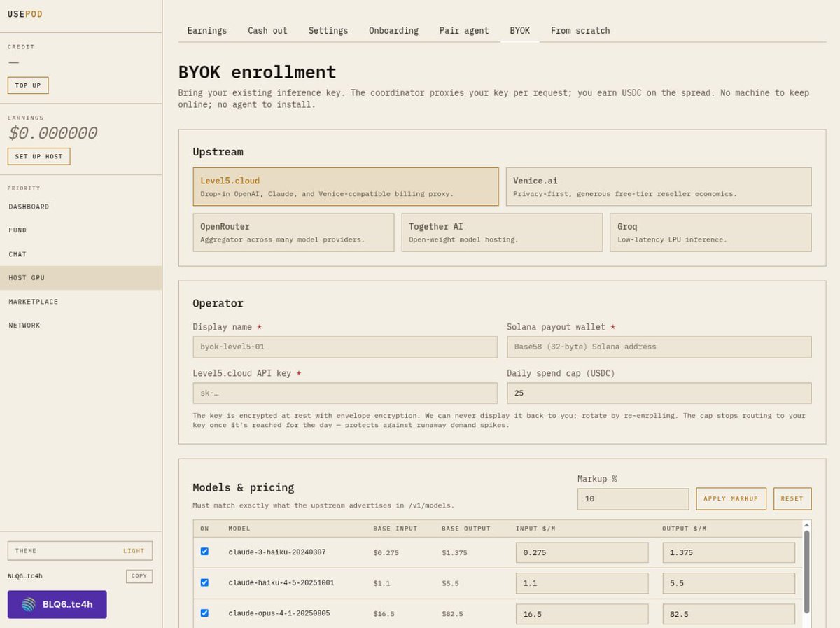Image resolution: width=840 pixels, height=628 pixels.
Task: Click output $/M field showing 5.5
Action: coord(729,583)
